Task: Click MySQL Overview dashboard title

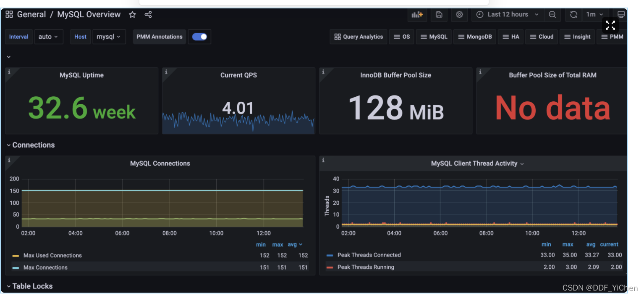Action: pos(89,15)
